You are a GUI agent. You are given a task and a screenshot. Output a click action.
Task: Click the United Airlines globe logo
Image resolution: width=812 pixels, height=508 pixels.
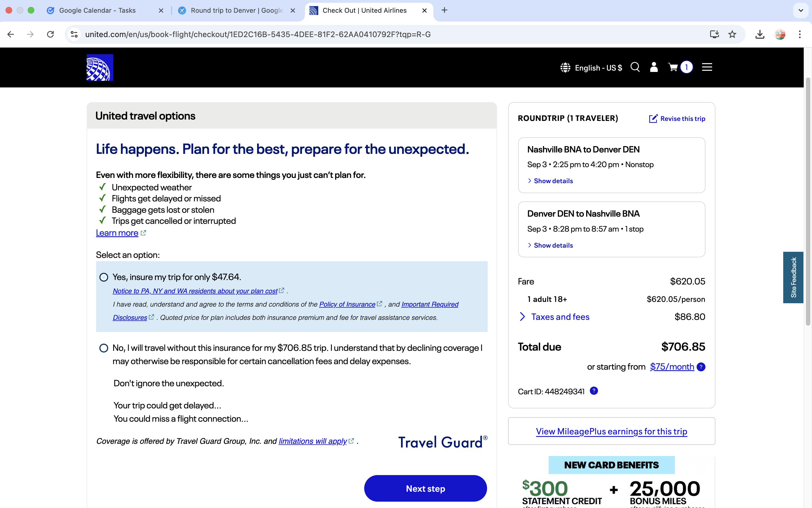[100, 67]
